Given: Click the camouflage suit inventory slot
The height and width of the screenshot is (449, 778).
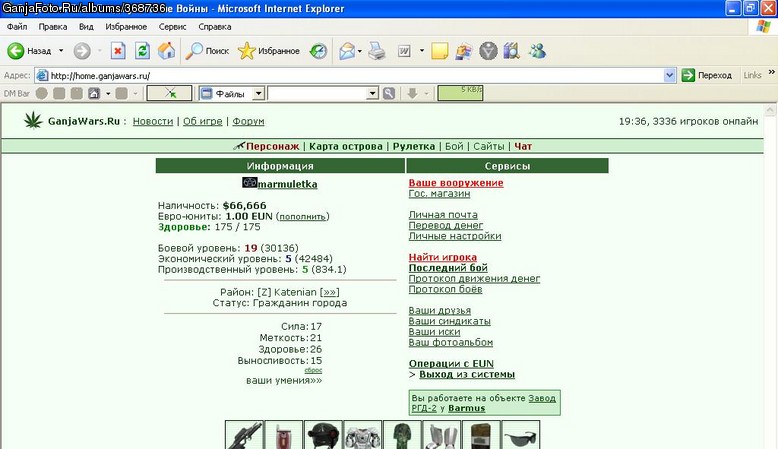Looking at the screenshot, I should (402, 435).
